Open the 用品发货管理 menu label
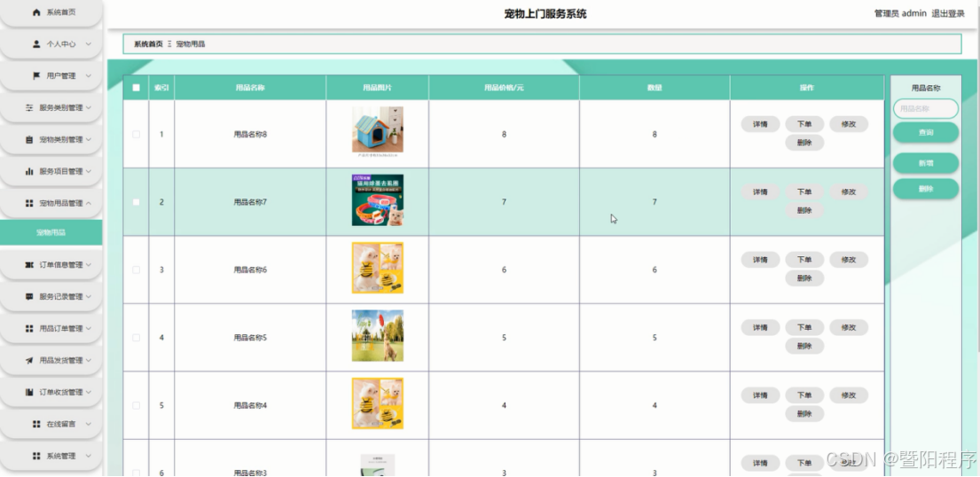Viewport: 980px width, 477px height. point(61,361)
